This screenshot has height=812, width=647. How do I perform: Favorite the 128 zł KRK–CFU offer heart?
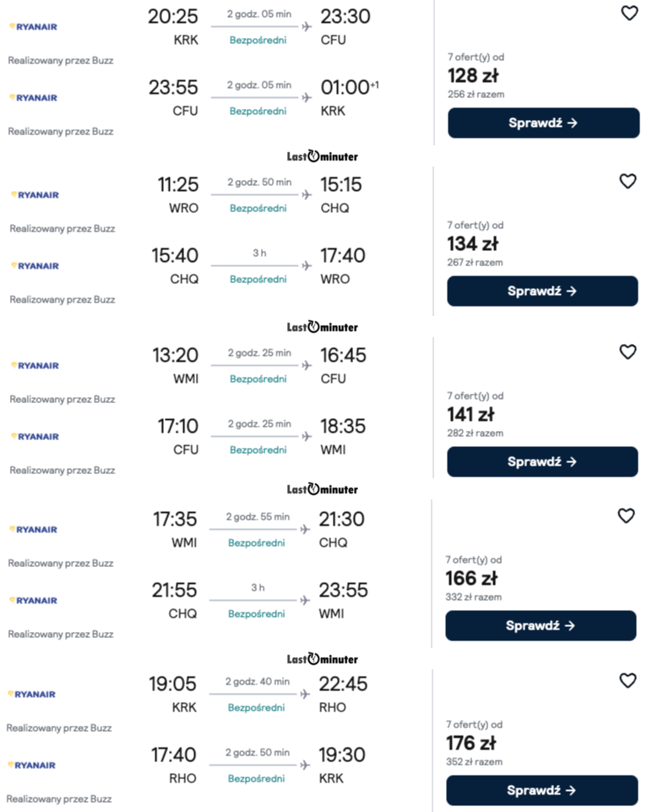click(628, 14)
